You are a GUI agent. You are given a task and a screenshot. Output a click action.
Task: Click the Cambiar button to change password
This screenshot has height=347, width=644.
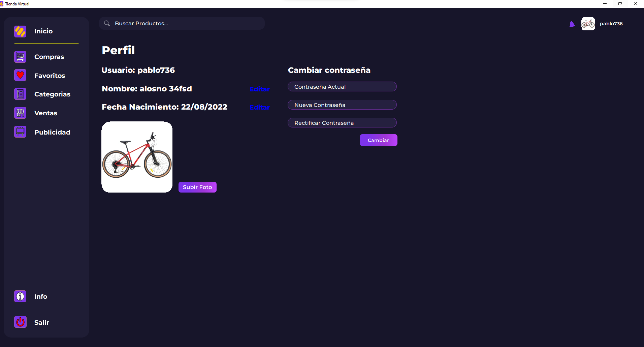tap(378, 140)
